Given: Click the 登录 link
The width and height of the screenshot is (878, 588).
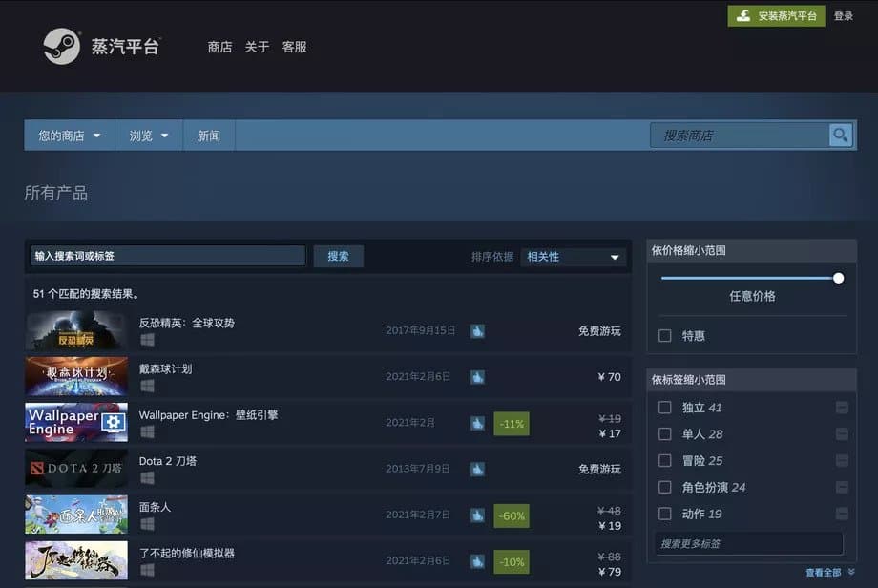Looking at the screenshot, I should point(844,16).
